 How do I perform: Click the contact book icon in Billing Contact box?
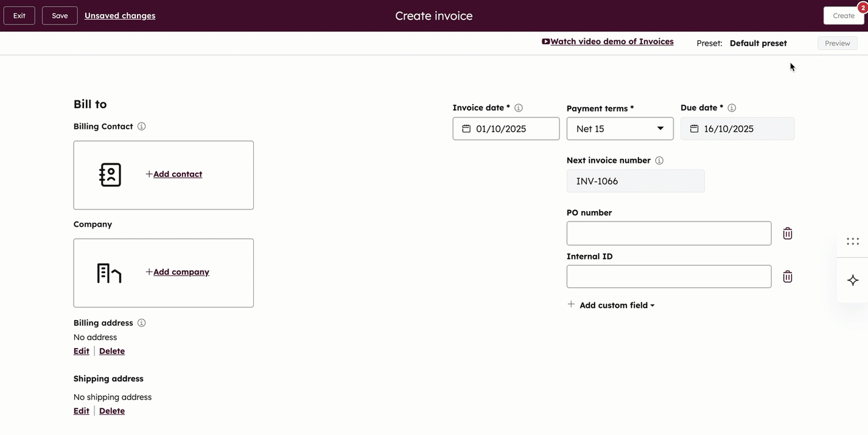[109, 175]
